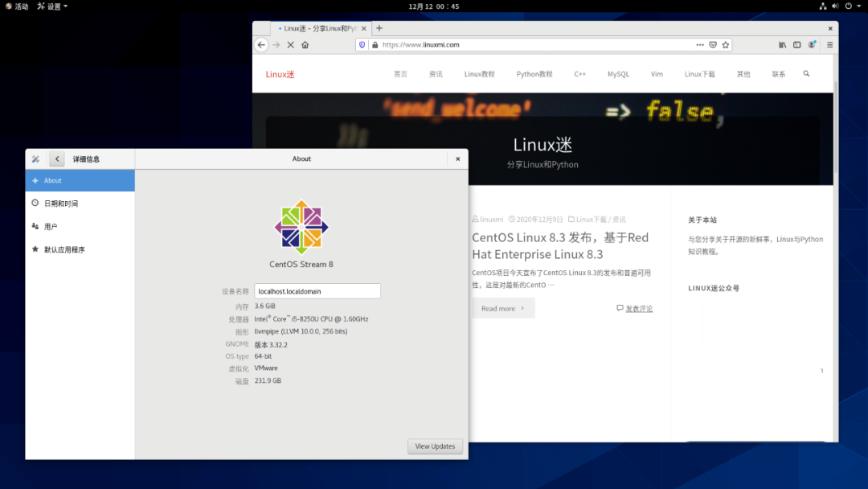Click Linux迷 site logo
The width and height of the screenshot is (868, 489).
(280, 74)
